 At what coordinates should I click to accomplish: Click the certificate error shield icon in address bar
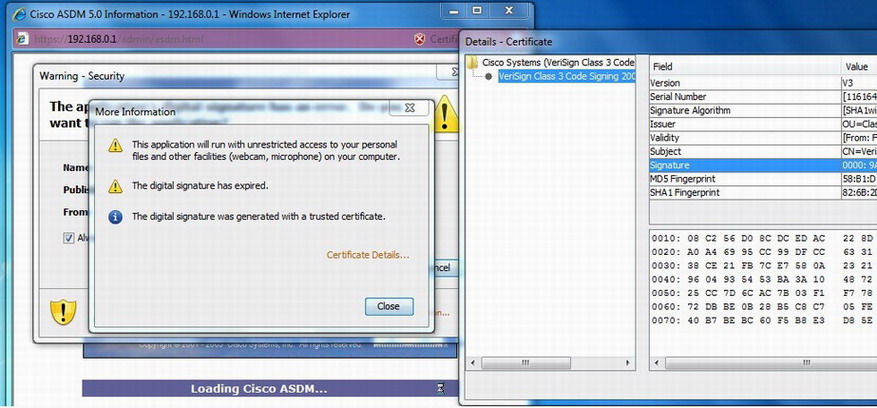pos(419,39)
